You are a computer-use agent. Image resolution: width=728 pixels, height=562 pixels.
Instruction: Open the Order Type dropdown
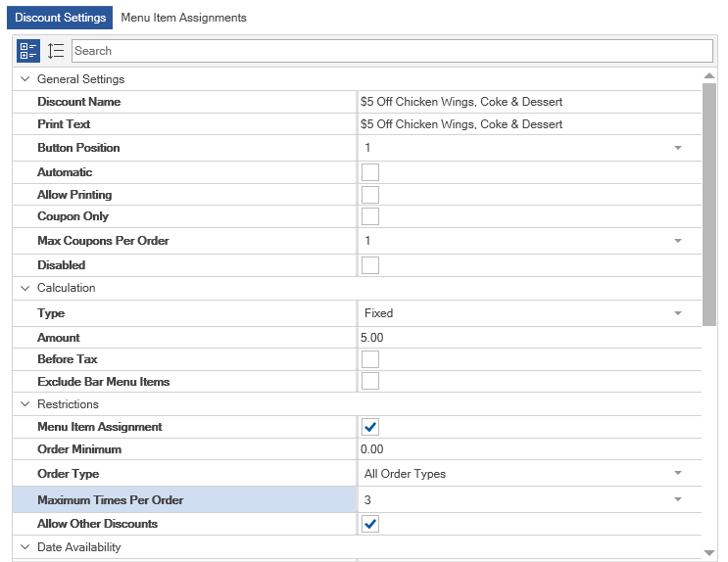[677, 474]
